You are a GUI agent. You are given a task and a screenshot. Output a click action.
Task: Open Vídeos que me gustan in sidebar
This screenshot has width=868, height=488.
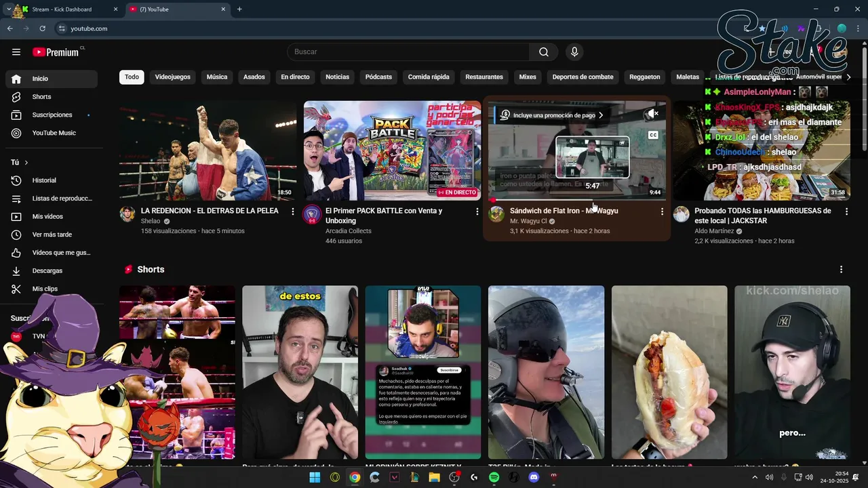coord(52,253)
